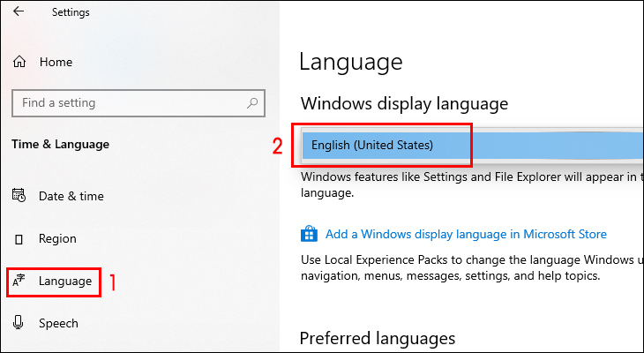Click the Time & Language section header

pos(60,144)
